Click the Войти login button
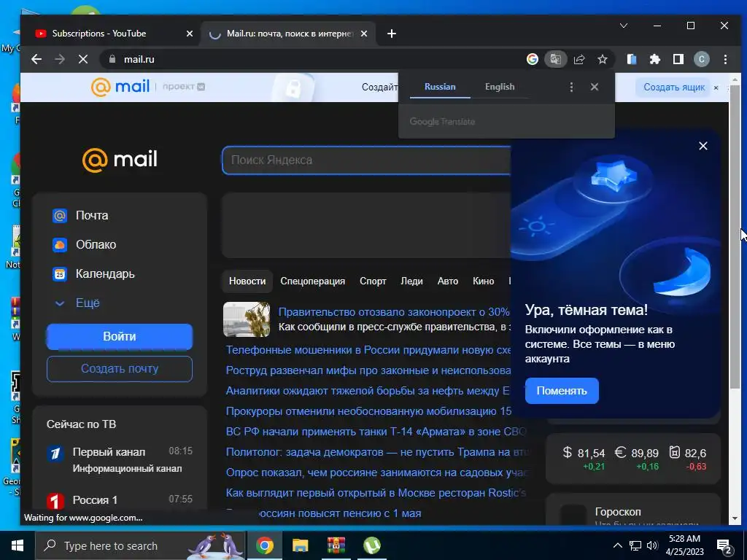Viewport: 747px width, 560px height. 120,337
